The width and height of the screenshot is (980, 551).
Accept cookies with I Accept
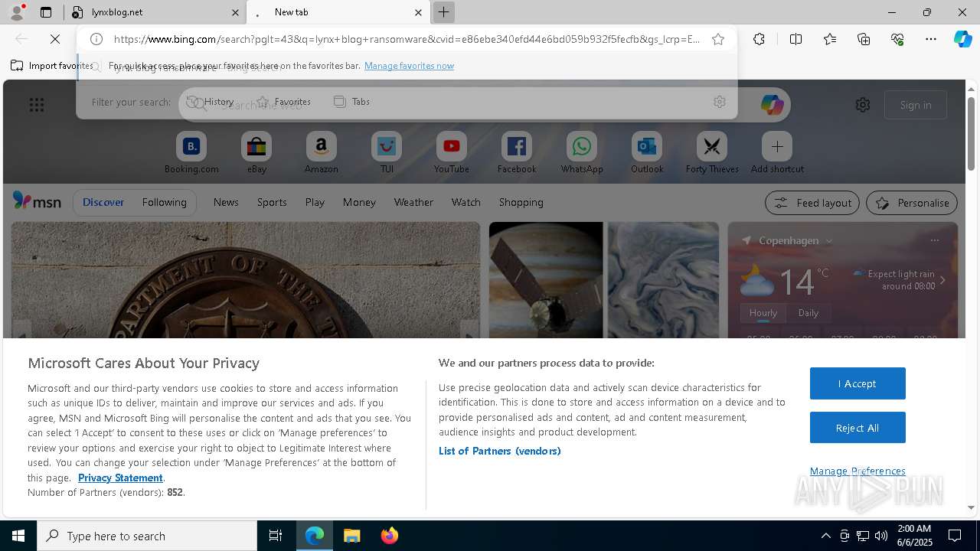point(857,383)
